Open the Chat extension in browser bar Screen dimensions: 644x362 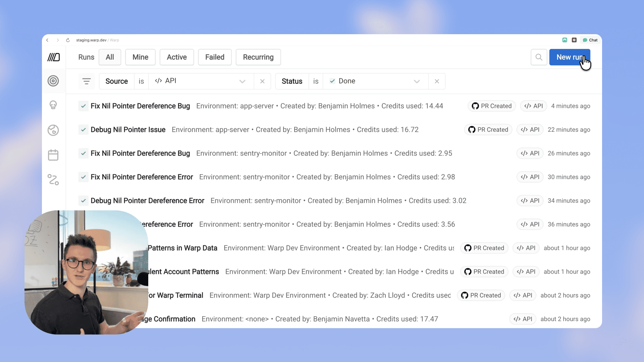coord(590,40)
